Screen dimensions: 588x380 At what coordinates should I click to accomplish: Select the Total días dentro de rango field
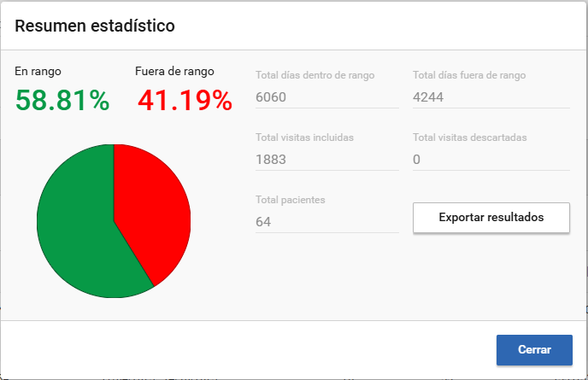point(327,97)
